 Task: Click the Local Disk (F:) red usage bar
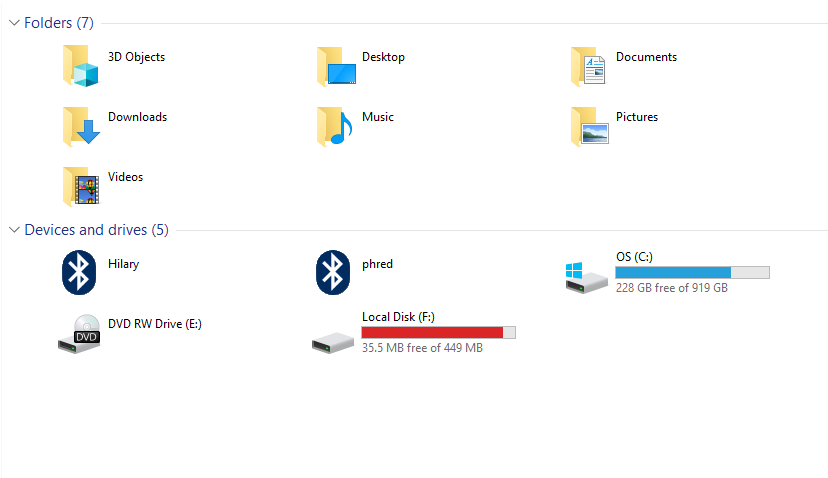(x=438, y=332)
